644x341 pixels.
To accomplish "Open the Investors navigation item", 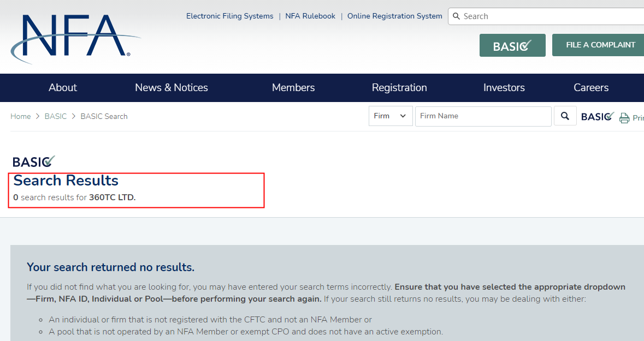I will (x=504, y=88).
